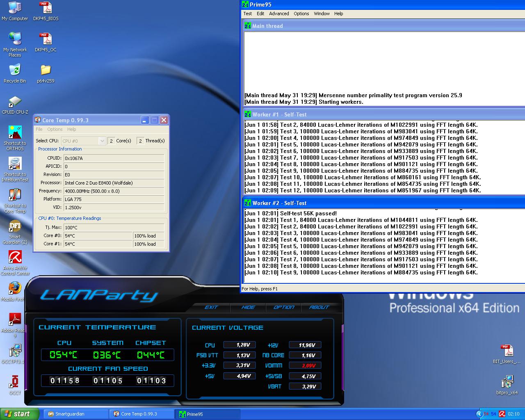Click the taskbar clock 02:10
Screen dimensions: 525x420
click(514, 414)
